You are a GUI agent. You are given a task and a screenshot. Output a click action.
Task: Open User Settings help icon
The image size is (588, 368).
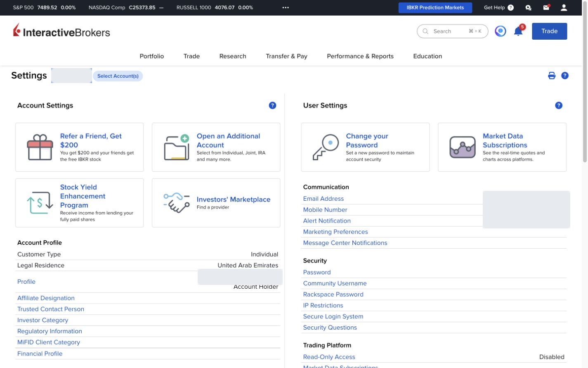(x=559, y=105)
